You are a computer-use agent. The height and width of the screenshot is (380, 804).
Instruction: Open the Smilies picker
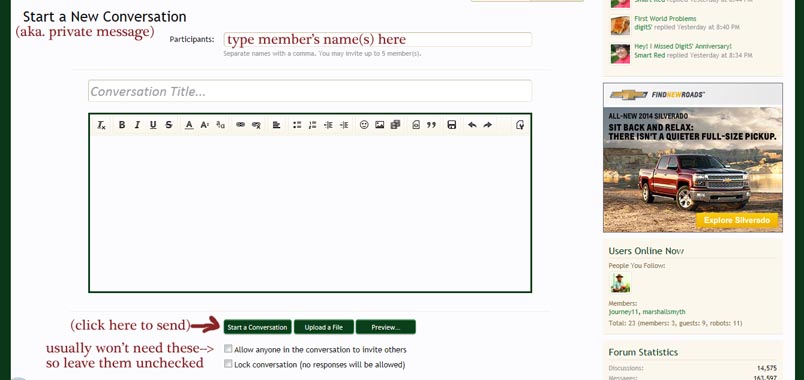pyautogui.click(x=364, y=125)
